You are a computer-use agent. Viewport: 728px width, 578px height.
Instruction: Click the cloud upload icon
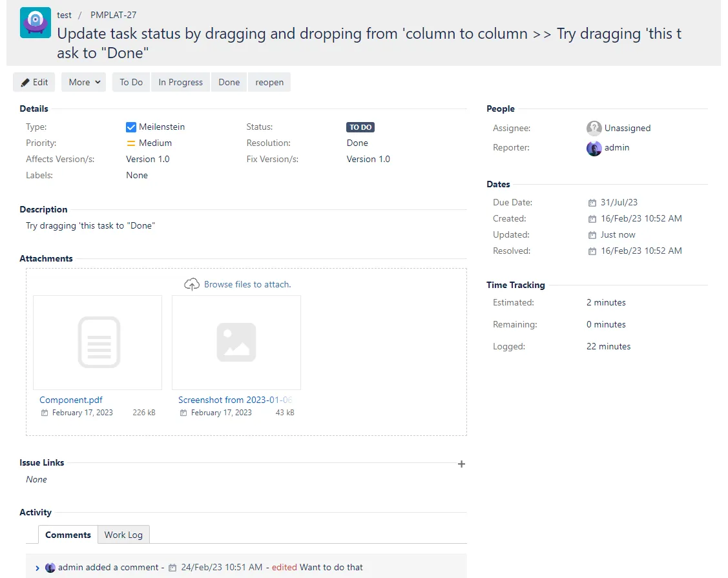tap(192, 285)
